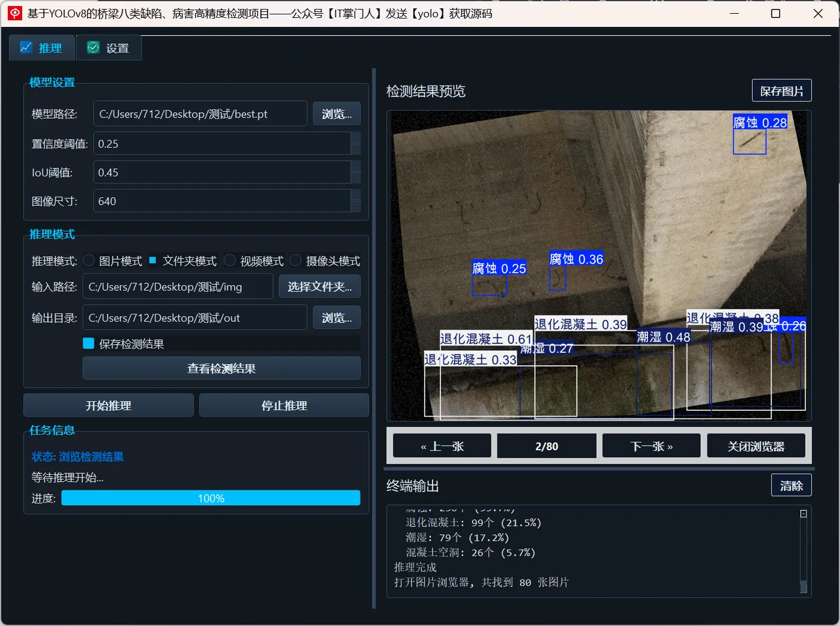This screenshot has width=840, height=626.
Task: Click the 等待推理开始... message
Action: pos(68,478)
